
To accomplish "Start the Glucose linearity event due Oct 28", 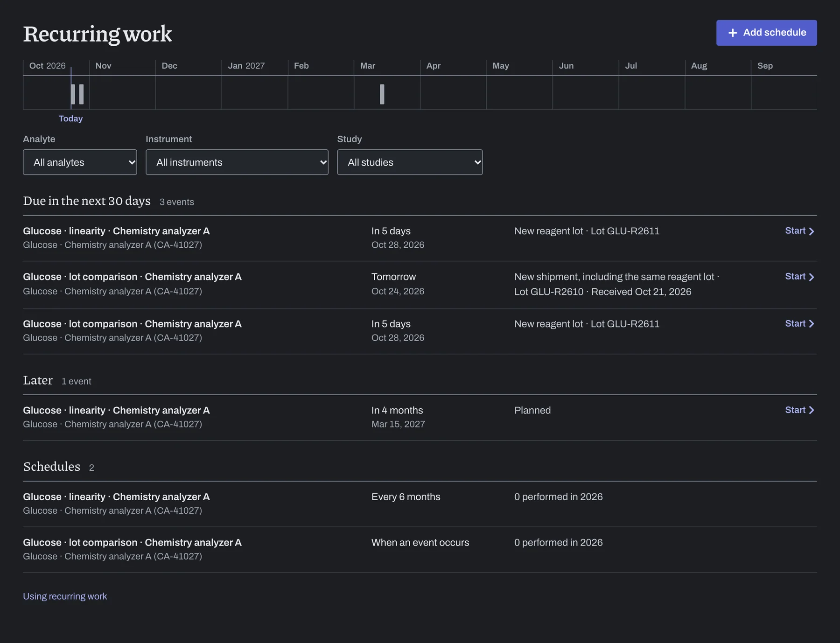I will tap(799, 231).
